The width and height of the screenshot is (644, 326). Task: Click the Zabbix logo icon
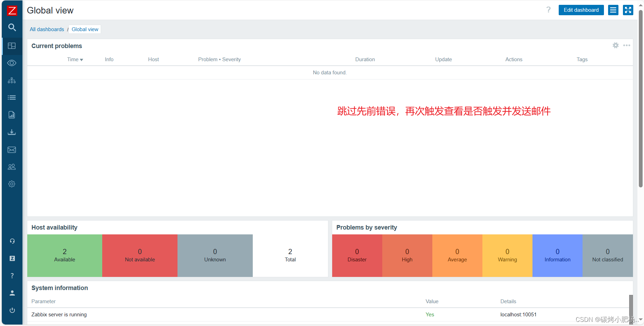click(x=12, y=10)
